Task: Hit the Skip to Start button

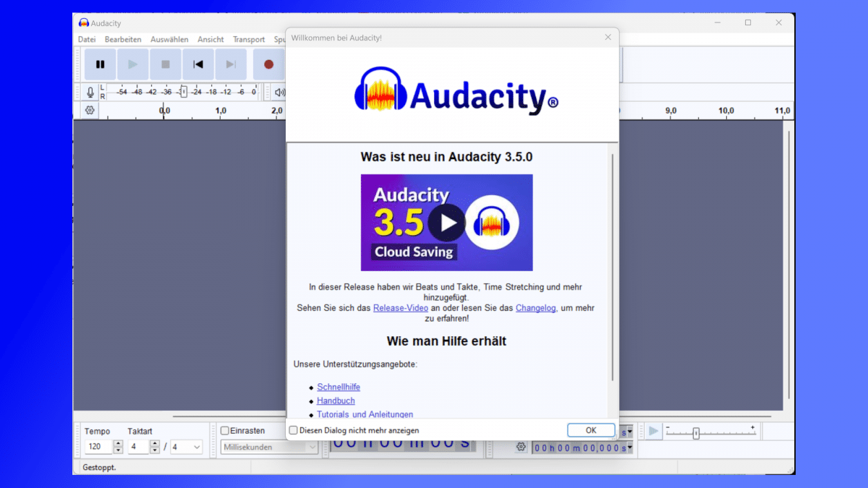Action: (198, 64)
